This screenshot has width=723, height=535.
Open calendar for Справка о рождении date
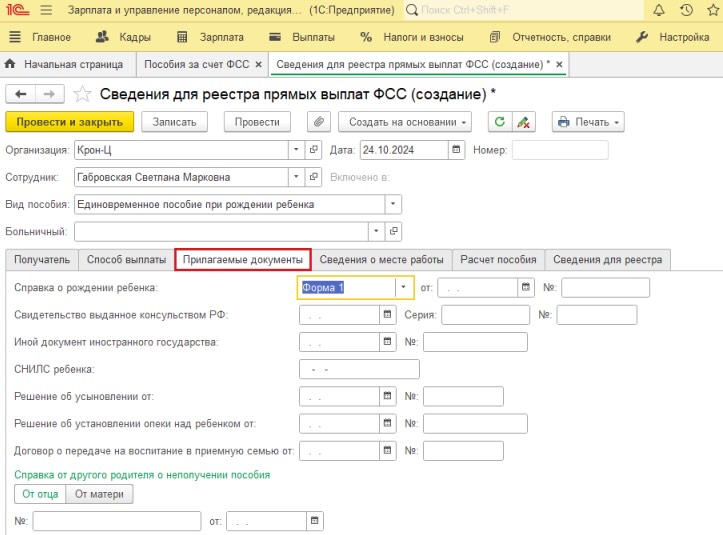(x=526, y=287)
